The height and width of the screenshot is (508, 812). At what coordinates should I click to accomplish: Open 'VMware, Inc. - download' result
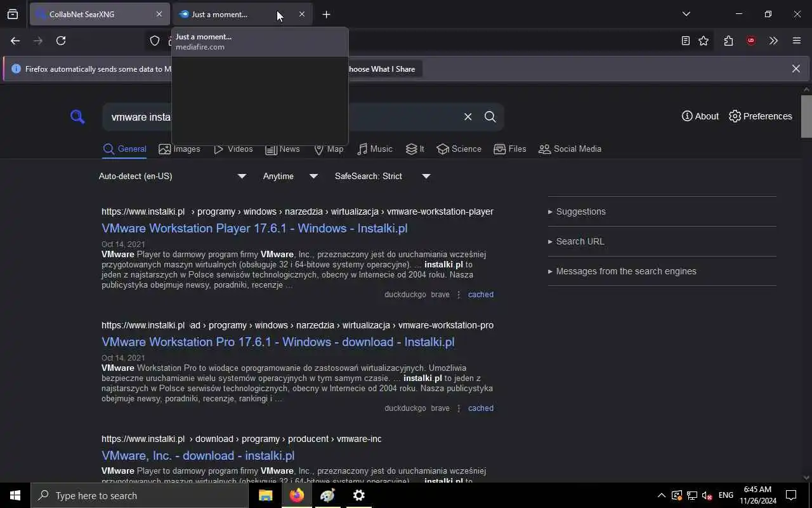click(x=198, y=455)
